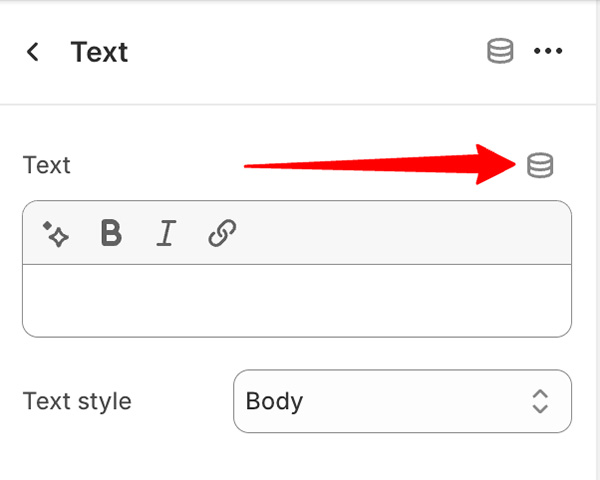Click the Text panel header title

[x=99, y=52]
